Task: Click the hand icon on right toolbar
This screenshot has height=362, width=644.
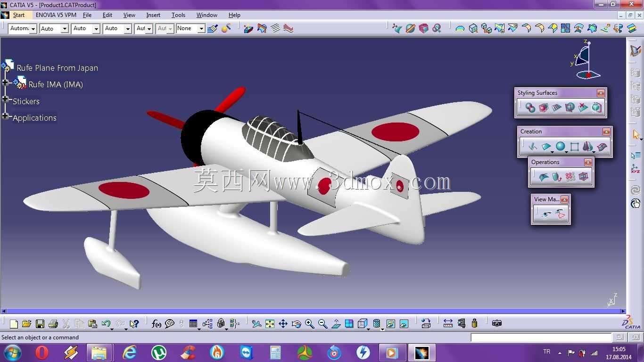Action: (x=636, y=204)
